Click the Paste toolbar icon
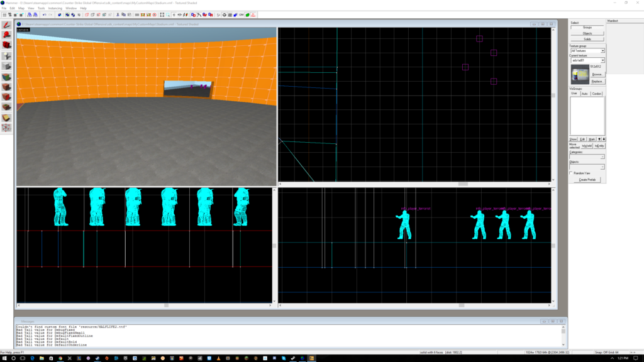This screenshot has width=644, height=362. tap(130, 15)
